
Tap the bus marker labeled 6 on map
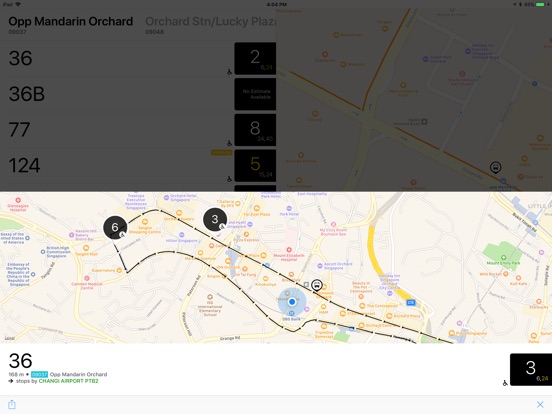click(115, 227)
